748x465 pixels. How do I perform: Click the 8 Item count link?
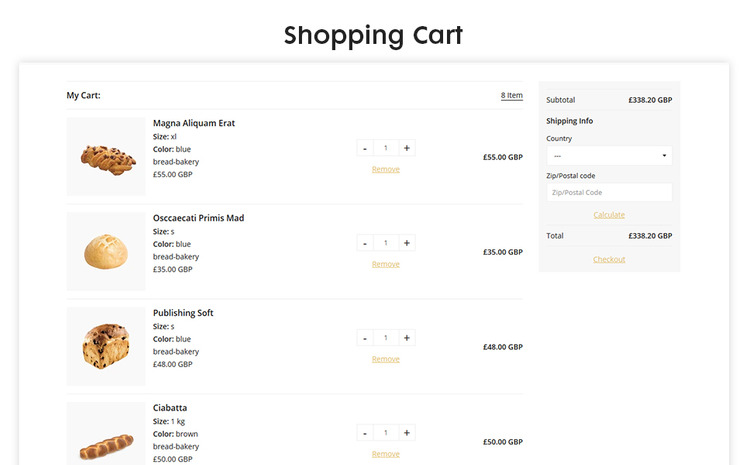tap(511, 95)
